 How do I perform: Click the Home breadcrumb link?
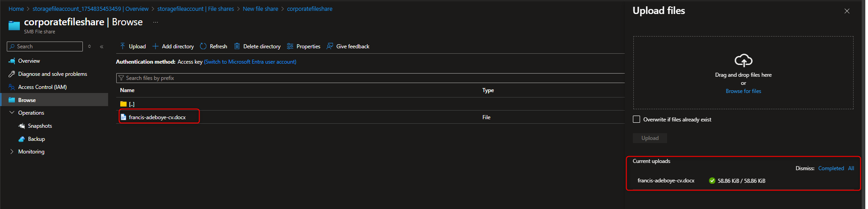click(x=16, y=9)
